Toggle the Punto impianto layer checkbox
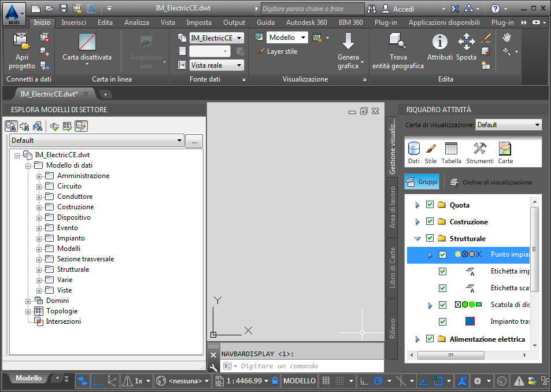Image resolution: width=551 pixels, height=392 pixels. coord(442,254)
